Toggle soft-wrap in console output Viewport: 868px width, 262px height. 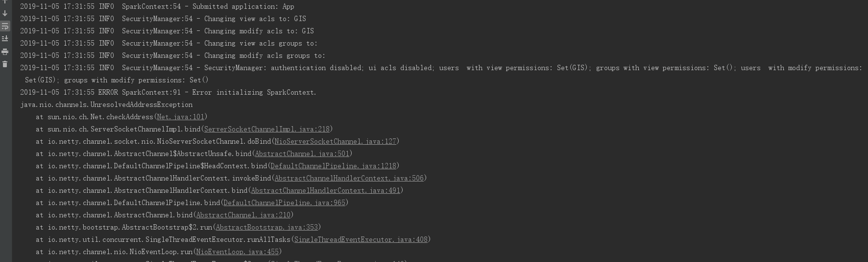[x=5, y=26]
